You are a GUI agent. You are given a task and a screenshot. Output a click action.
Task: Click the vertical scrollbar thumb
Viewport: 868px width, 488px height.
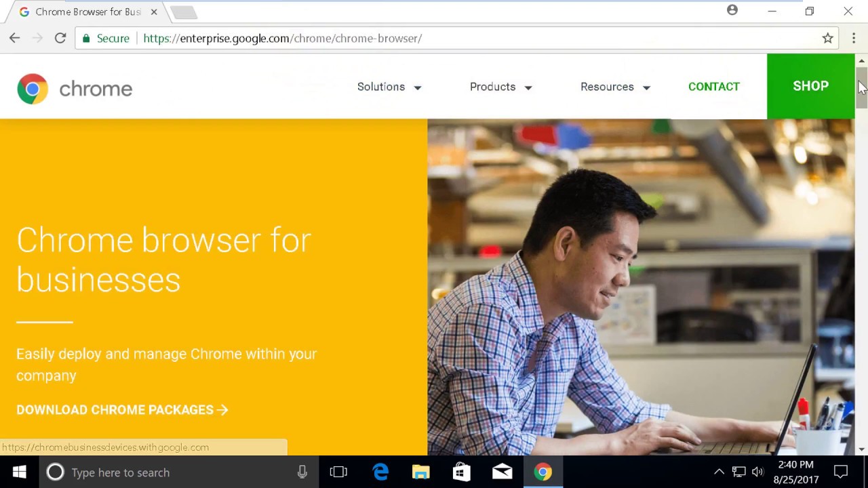861,87
